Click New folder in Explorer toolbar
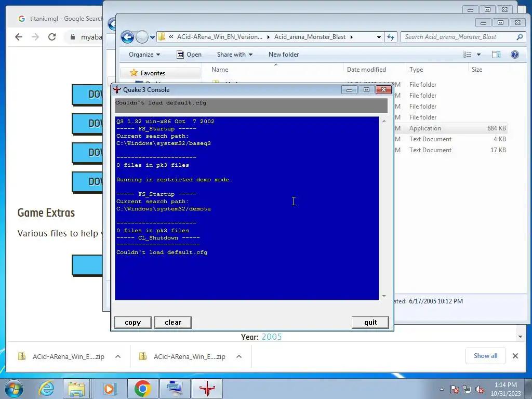 click(x=284, y=55)
